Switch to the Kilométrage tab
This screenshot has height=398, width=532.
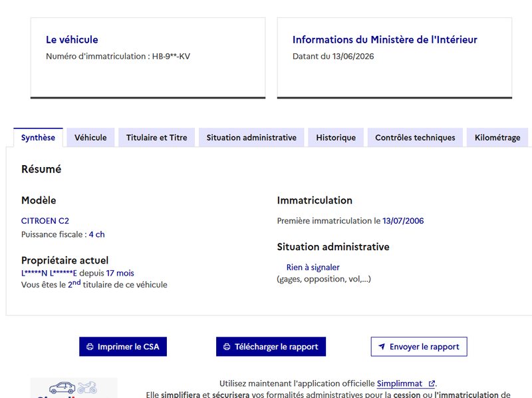pyautogui.click(x=497, y=138)
